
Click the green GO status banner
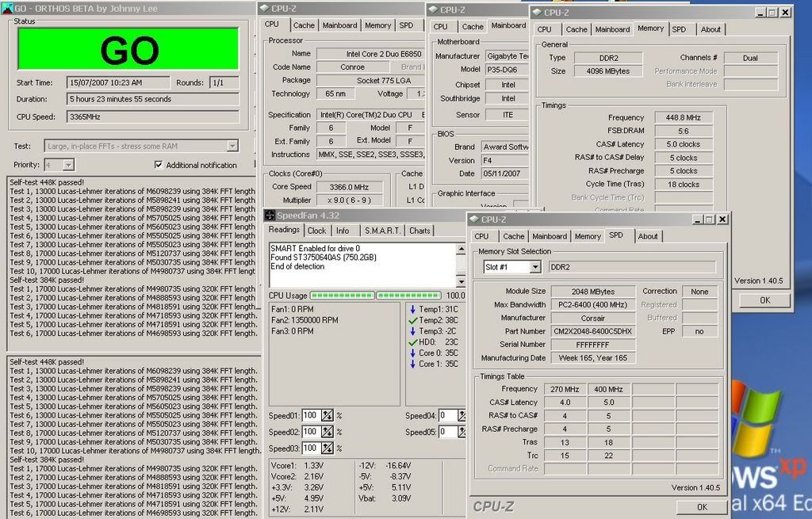click(x=128, y=49)
